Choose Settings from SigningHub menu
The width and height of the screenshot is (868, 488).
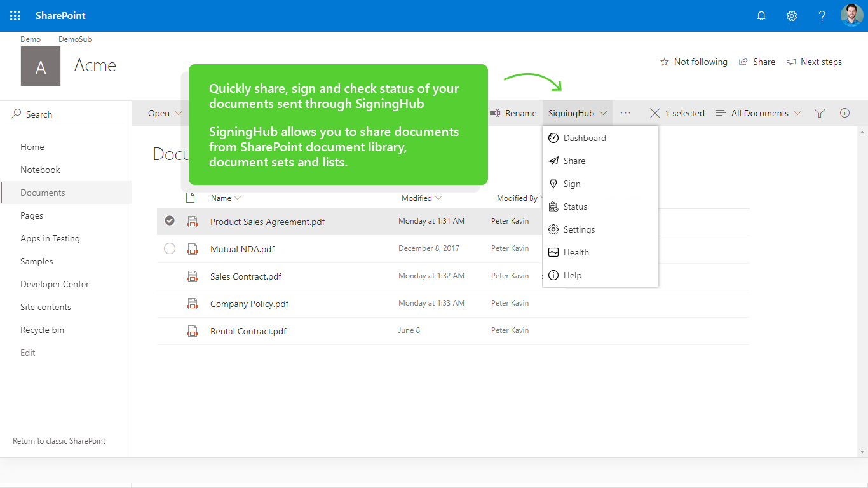[x=600, y=229]
